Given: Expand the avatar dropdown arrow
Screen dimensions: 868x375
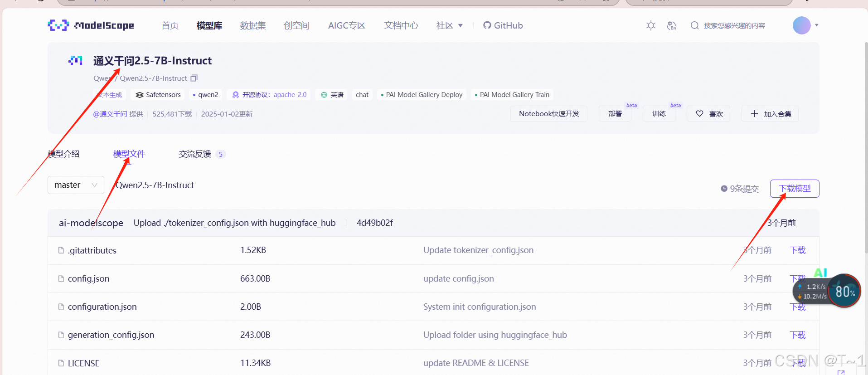Looking at the screenshot, I should click(817, 25).
